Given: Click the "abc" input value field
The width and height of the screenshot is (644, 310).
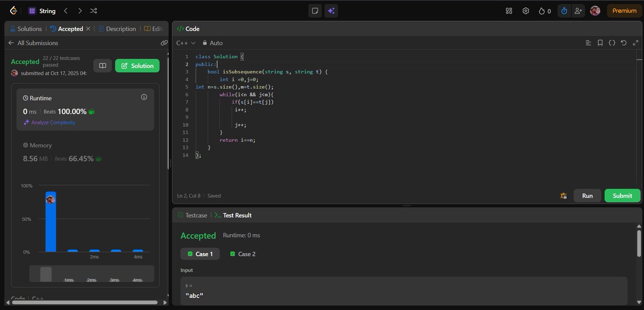Looking at the screenshot, I should (404, 291).
